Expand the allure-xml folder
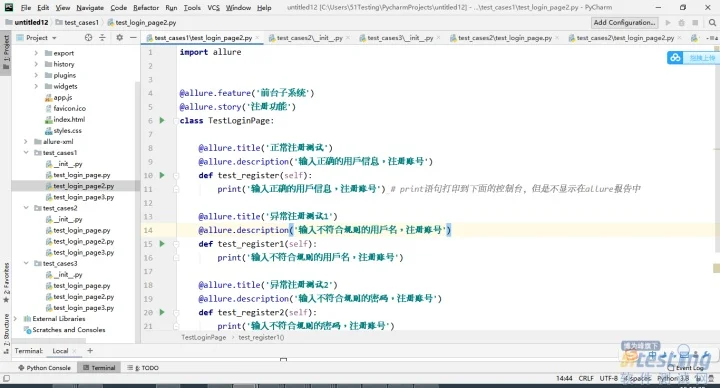This screenshot has width=720, height=388. [x=26, y=141]
